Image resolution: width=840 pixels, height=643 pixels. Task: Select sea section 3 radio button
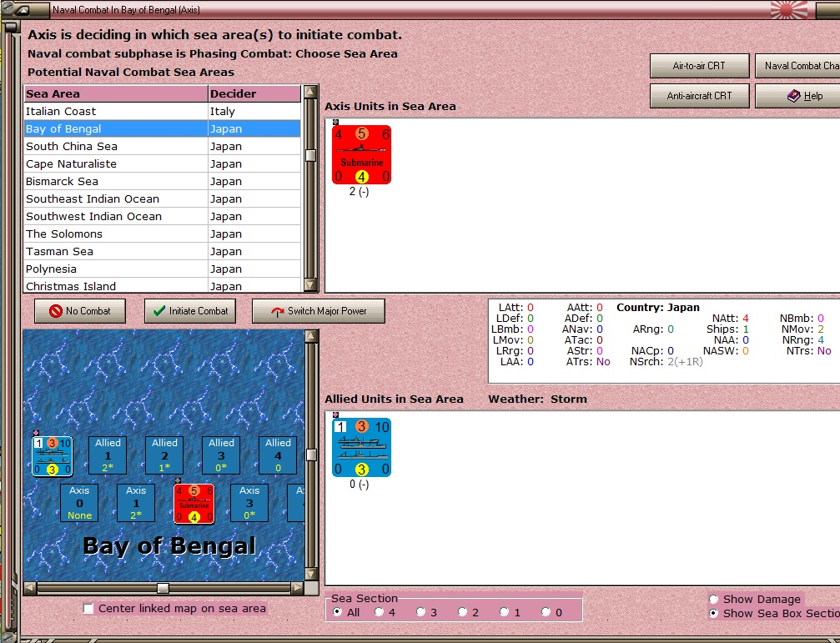[x=420, y=612]
